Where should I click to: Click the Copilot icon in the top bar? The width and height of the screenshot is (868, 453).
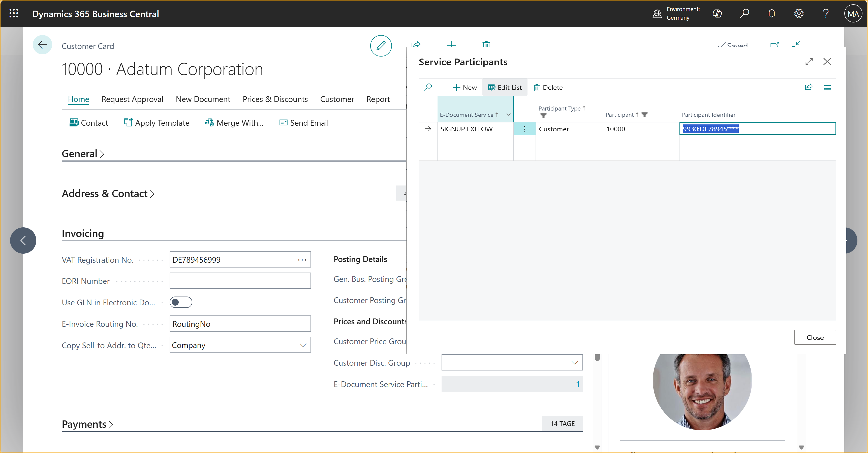(717, 13)
